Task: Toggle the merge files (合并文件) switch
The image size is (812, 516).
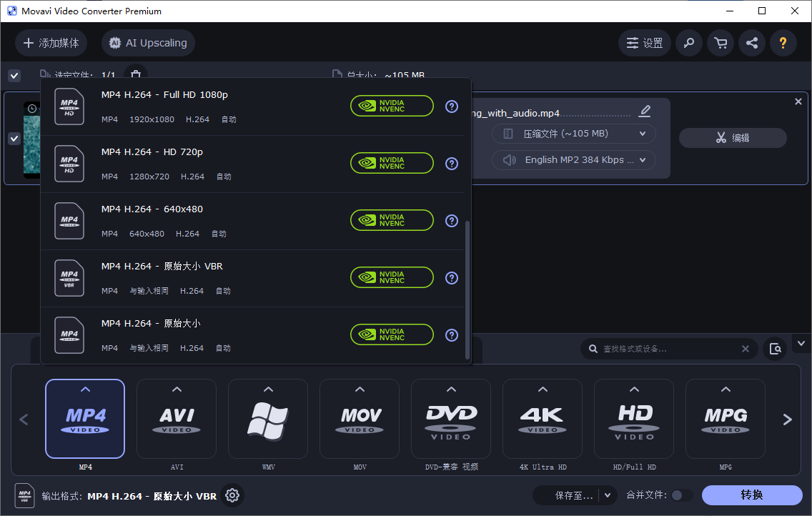Action: pyautogui.click(x=681, y=495)
